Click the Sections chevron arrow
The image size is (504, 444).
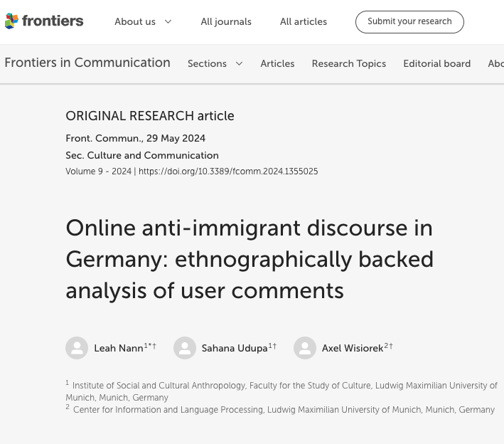coord(239,64)
